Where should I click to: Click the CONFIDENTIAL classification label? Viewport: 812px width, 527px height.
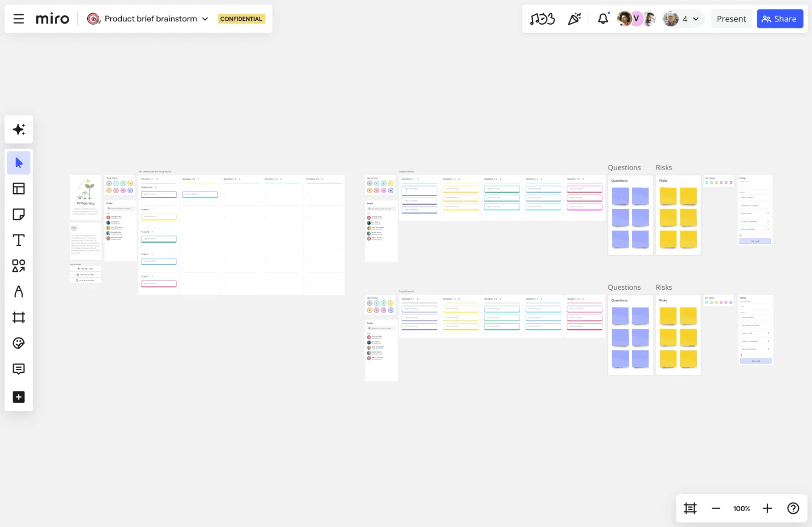pos(241,19)
